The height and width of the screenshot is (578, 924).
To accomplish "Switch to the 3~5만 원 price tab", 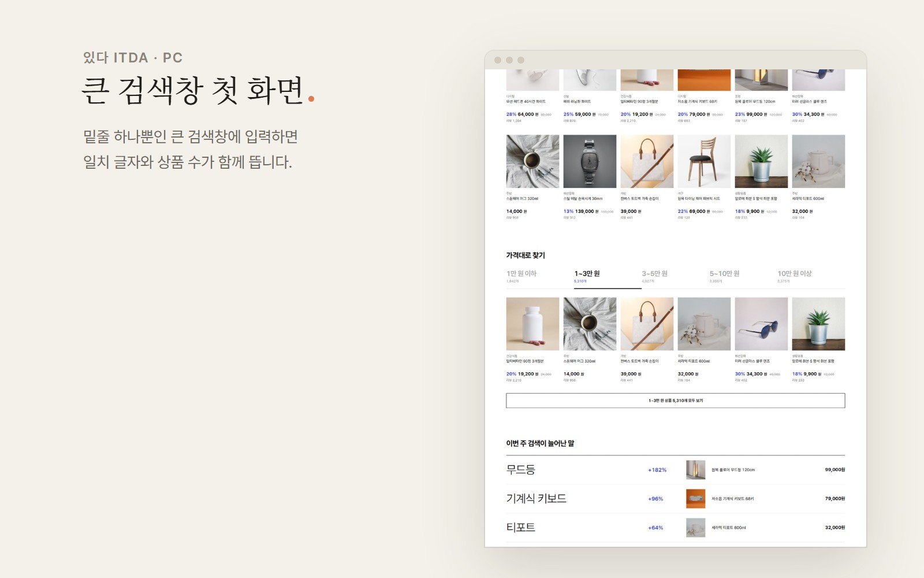I will [675, 276].
